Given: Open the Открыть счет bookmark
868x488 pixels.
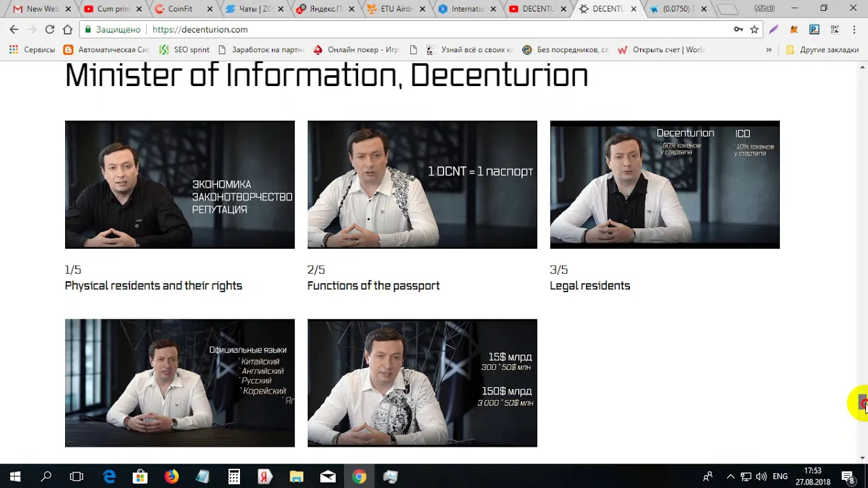Looking at the screenshot, I should point(661,49).
